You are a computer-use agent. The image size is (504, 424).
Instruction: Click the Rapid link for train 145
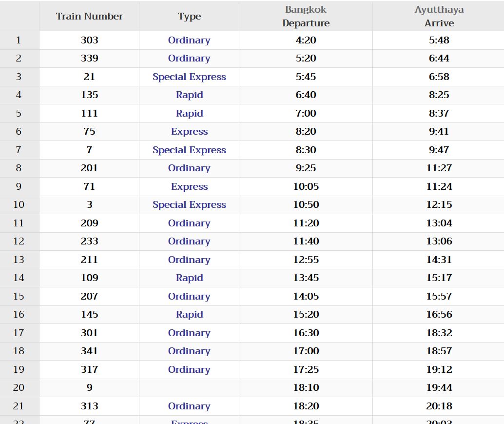click(189, 315)
